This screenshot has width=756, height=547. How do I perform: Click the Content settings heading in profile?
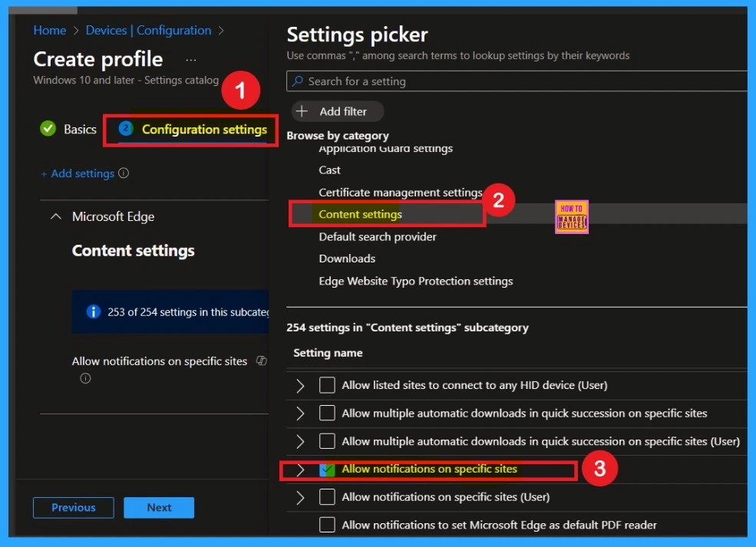[x=133, y=251]
